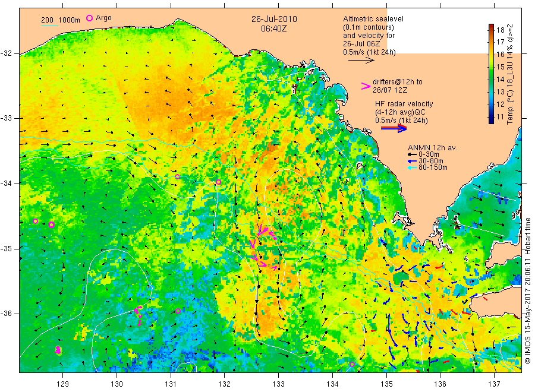Click the 11 value on the color bar
This screenshot has height=392, width=535.
tap(500, 117)
